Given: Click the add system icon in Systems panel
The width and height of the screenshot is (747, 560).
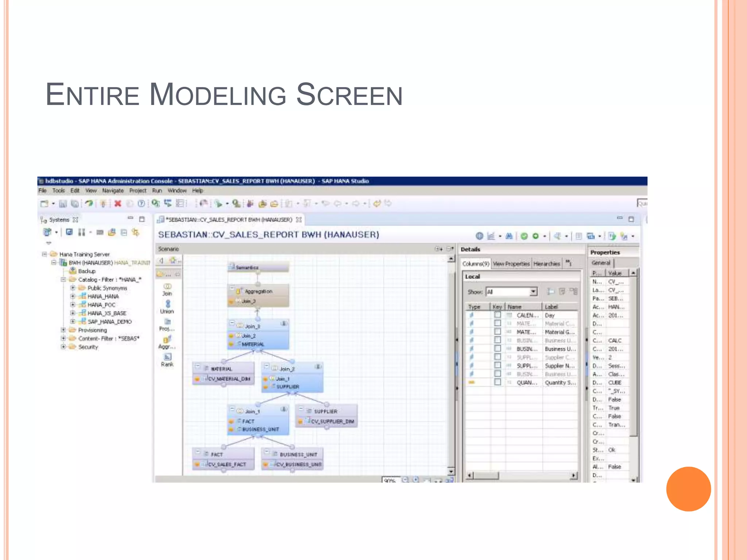Looking at the screenshot, I should [x=47, y=232].
